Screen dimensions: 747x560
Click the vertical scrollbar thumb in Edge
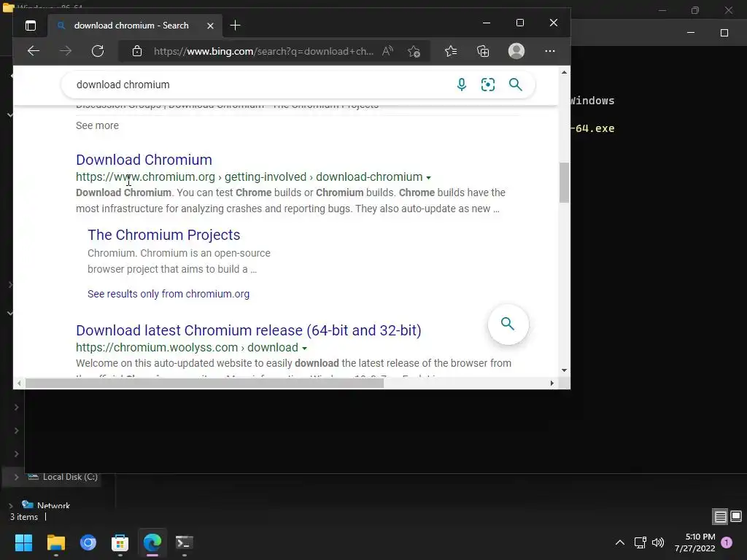click(564, 182)
